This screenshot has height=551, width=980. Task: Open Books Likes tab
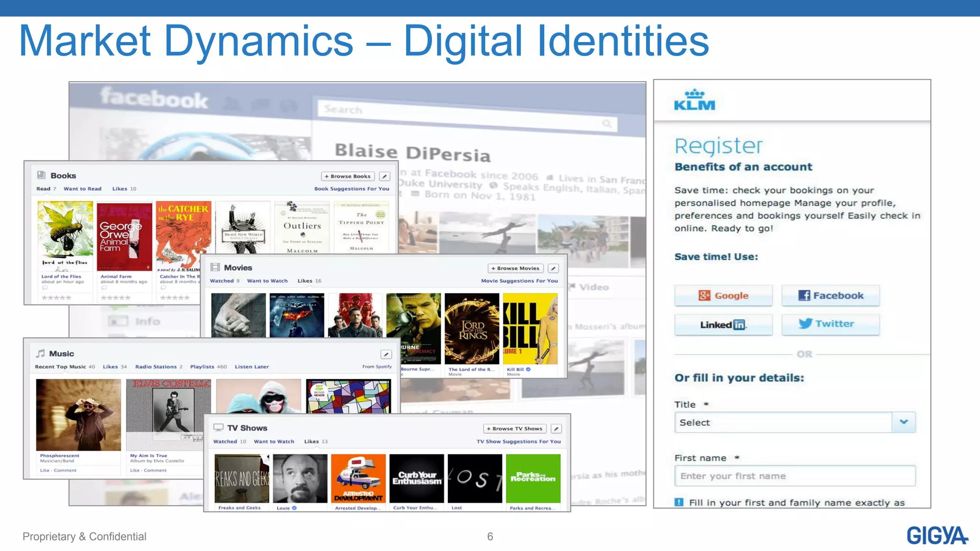click(124, 189)
